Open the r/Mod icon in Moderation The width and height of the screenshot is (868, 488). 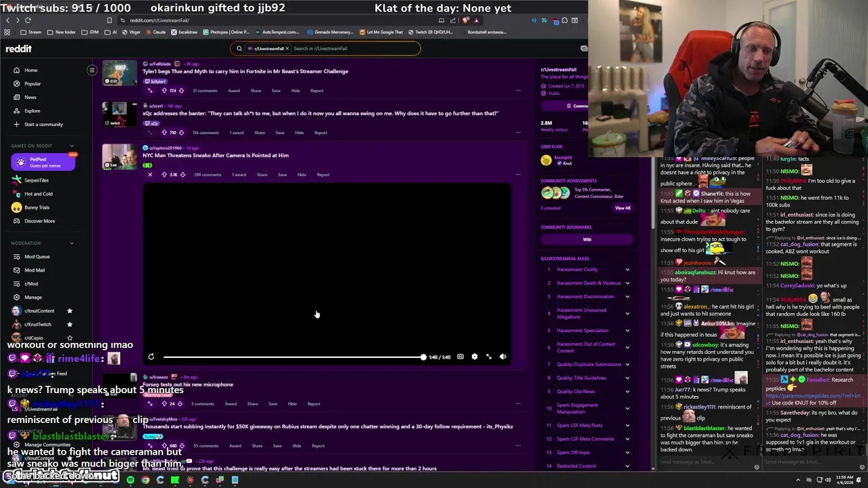click(17, 283)
